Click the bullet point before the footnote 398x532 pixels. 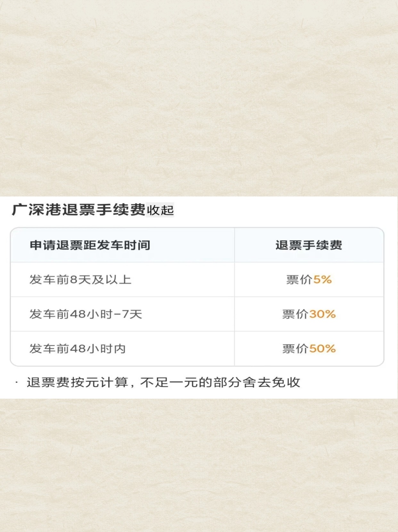pos(16,382)
